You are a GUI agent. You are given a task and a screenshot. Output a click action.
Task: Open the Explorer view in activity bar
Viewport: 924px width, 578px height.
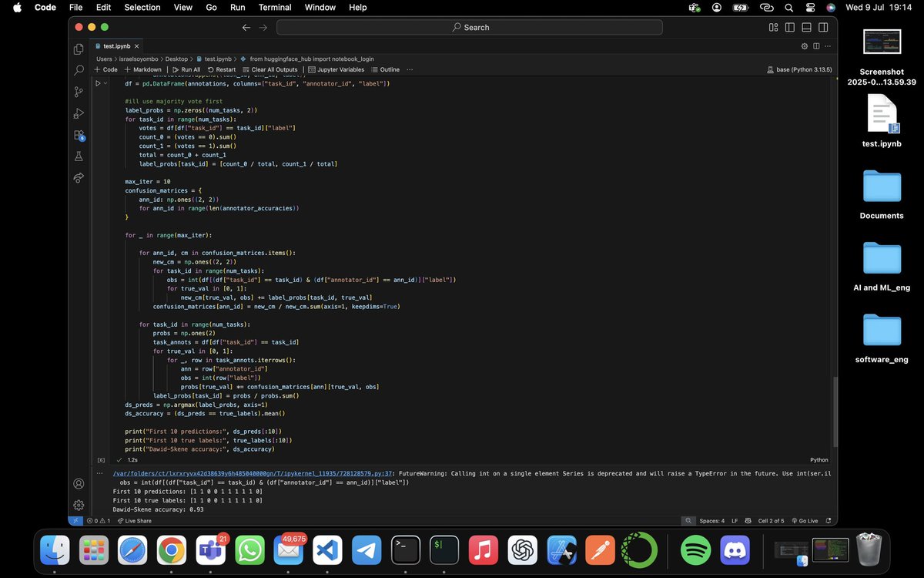(79, 49)
